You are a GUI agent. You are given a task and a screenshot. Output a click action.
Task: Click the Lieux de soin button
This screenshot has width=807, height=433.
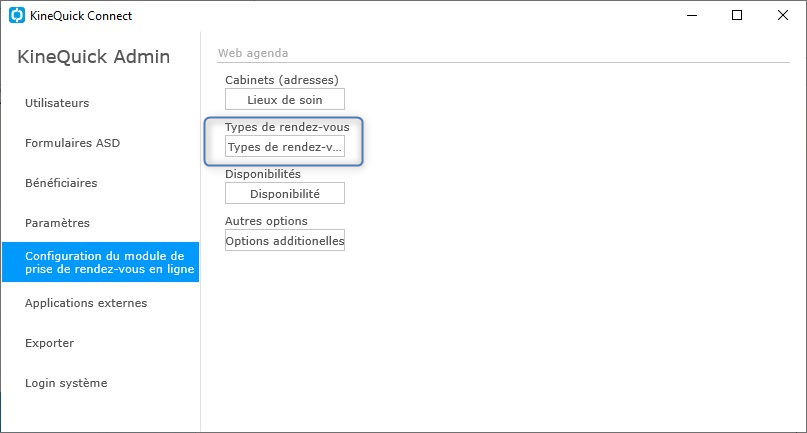(x=285, y=100)
